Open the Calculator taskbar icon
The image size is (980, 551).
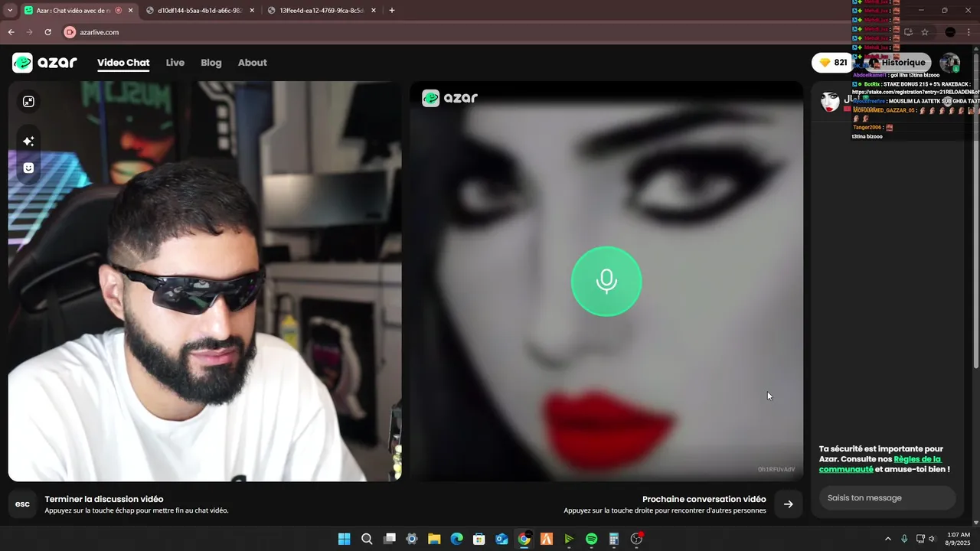pos(614,539)
